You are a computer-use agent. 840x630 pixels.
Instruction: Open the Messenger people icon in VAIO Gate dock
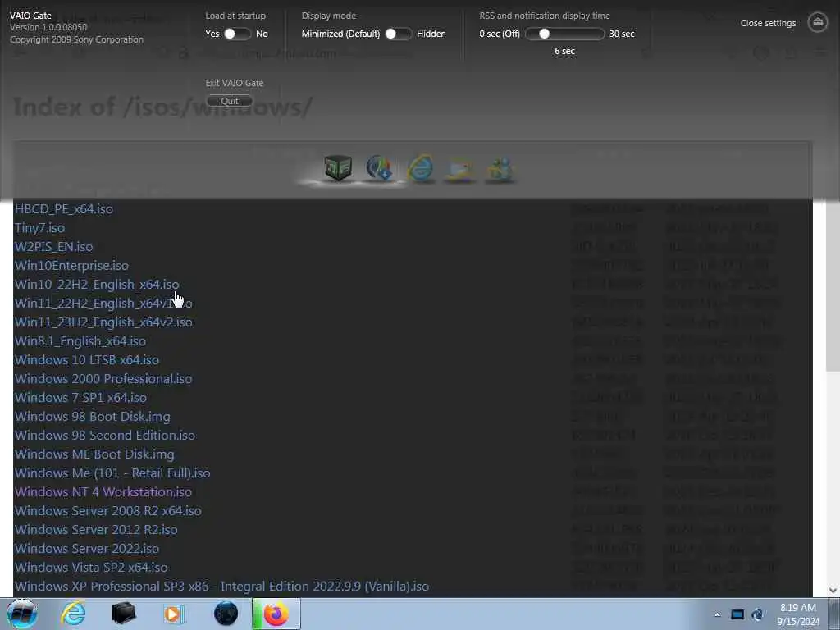500,169
